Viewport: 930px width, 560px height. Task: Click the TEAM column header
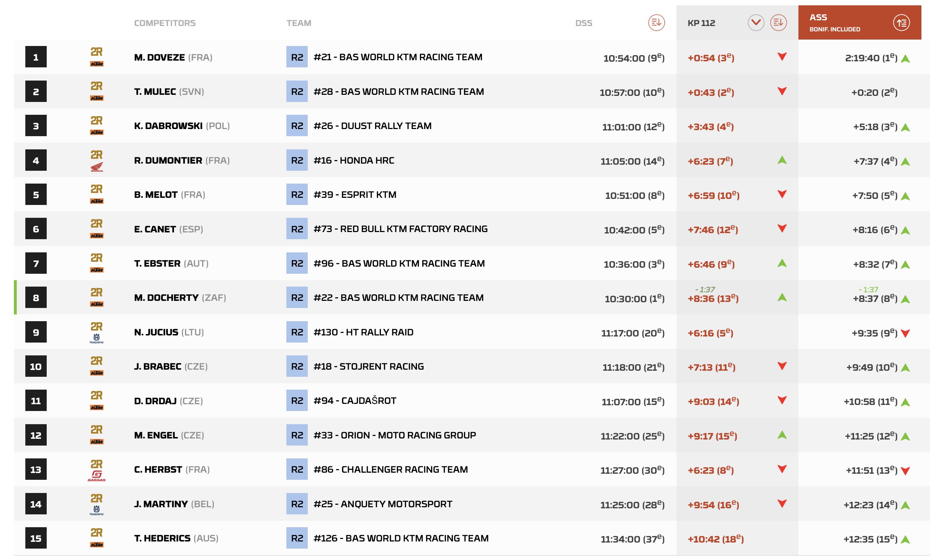[298, 23]
